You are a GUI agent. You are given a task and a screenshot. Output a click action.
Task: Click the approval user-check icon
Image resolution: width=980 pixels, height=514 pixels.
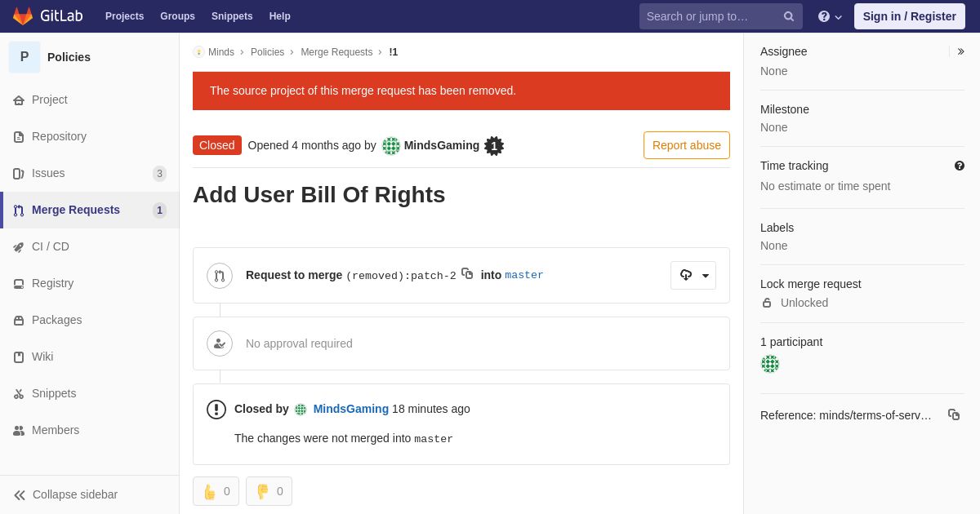pyautogui.click(x=220, y=343)
